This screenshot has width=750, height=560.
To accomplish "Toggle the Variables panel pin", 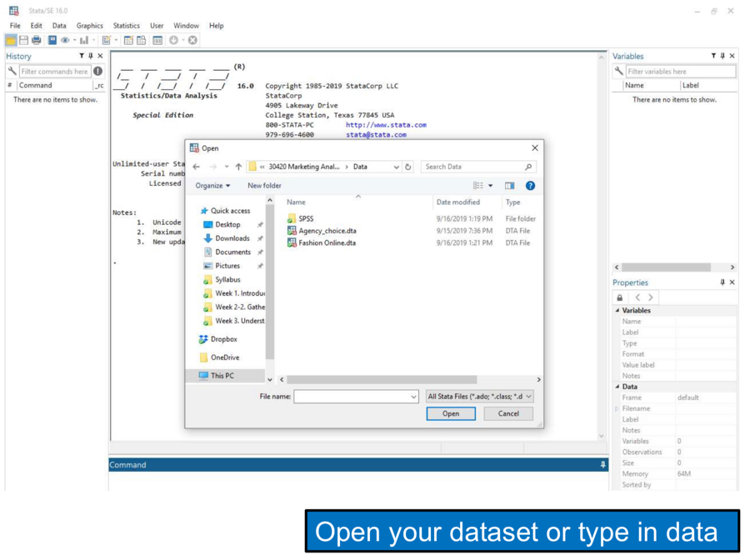I will [722, 56].
